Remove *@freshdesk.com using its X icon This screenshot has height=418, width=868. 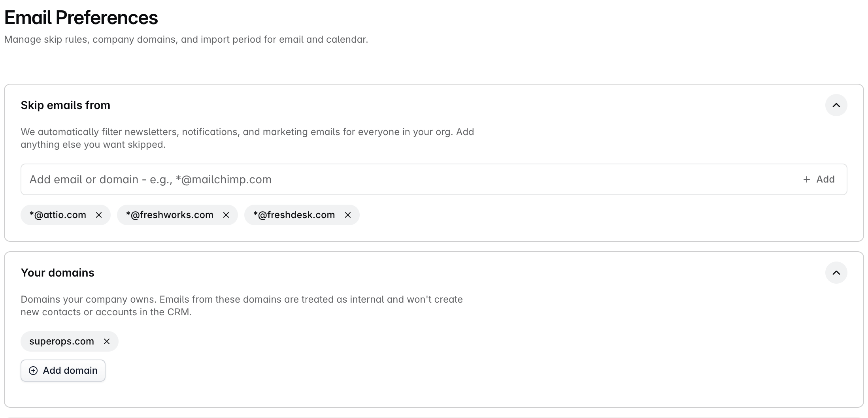pos(348,215)
